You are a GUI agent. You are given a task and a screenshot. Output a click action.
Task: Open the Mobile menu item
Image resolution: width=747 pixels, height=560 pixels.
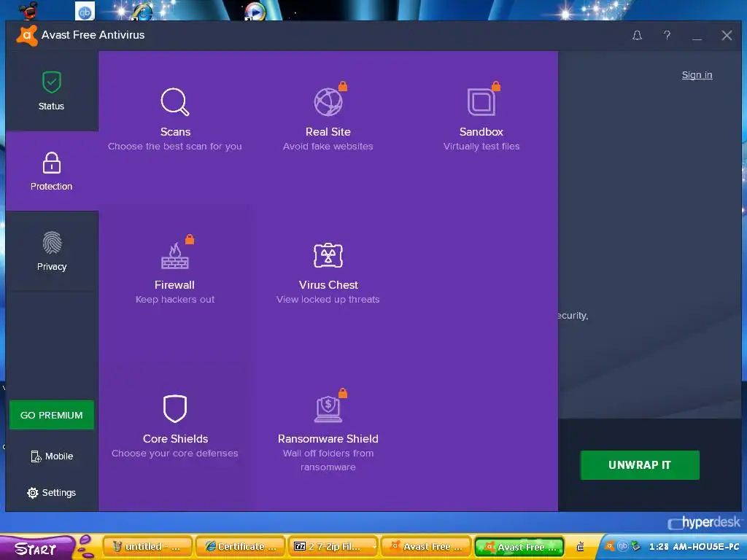coord(52,456)
